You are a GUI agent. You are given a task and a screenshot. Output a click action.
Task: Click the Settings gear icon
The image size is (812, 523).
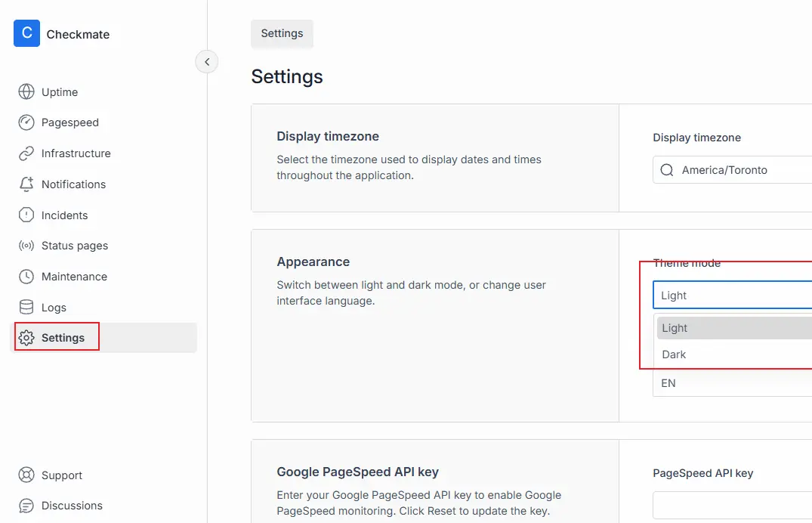click(26, 338)
